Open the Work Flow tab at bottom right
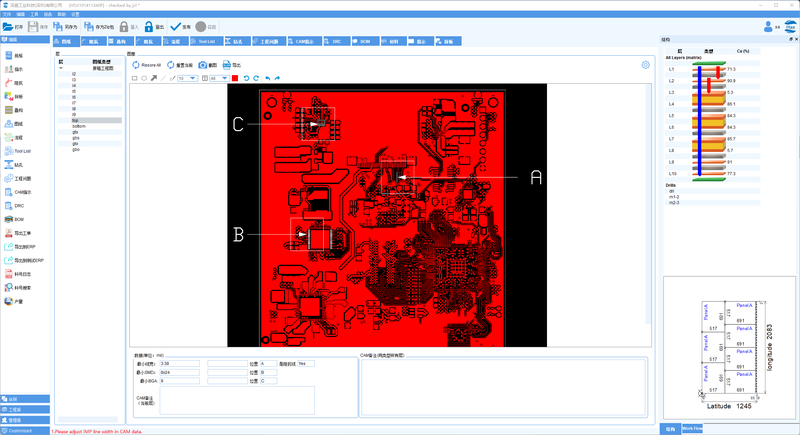 coord(692,428)
